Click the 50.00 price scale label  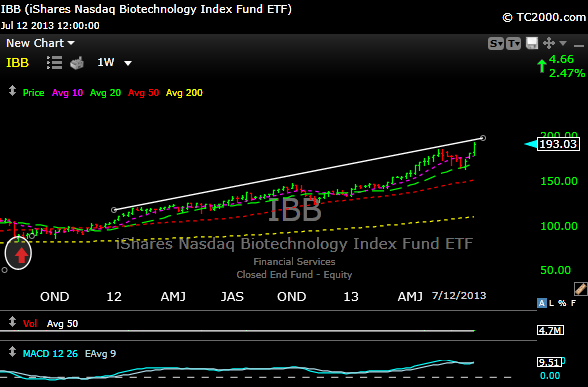[555, 270]
